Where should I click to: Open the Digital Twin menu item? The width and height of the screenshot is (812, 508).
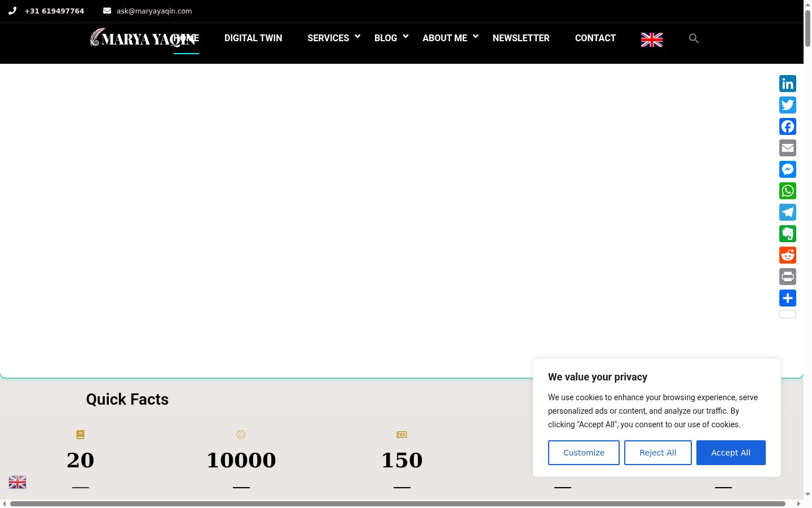[253, 38]
